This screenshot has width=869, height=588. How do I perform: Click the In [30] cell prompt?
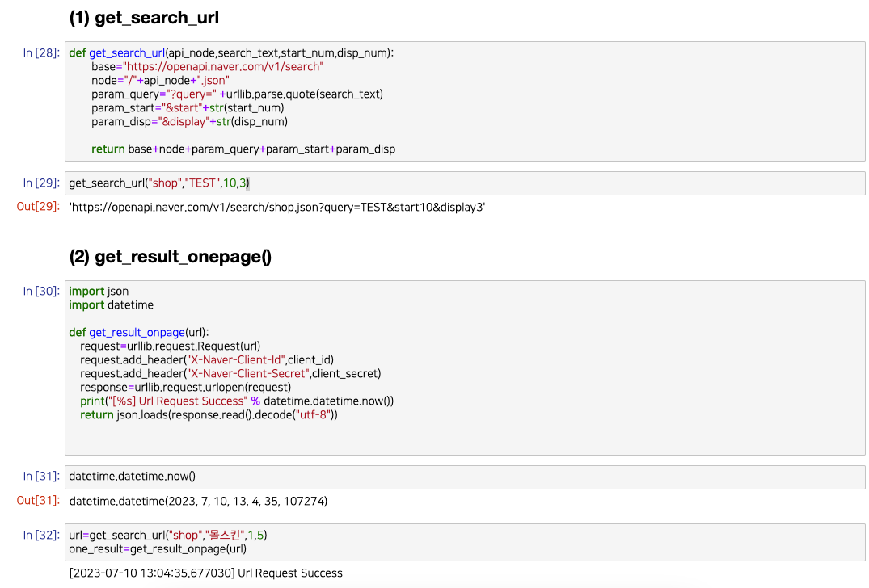(41, 291)
